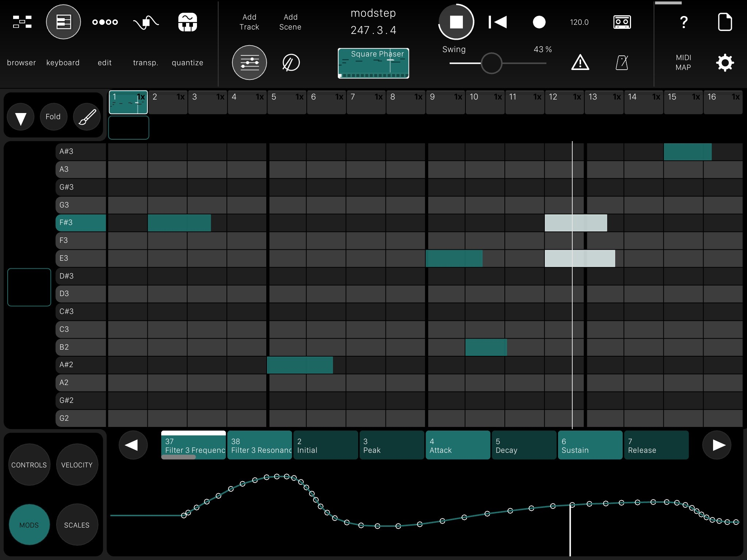This screenshot has width=747, height=560.
Task: Click the Swing slider knob
Action: [491, 63]
